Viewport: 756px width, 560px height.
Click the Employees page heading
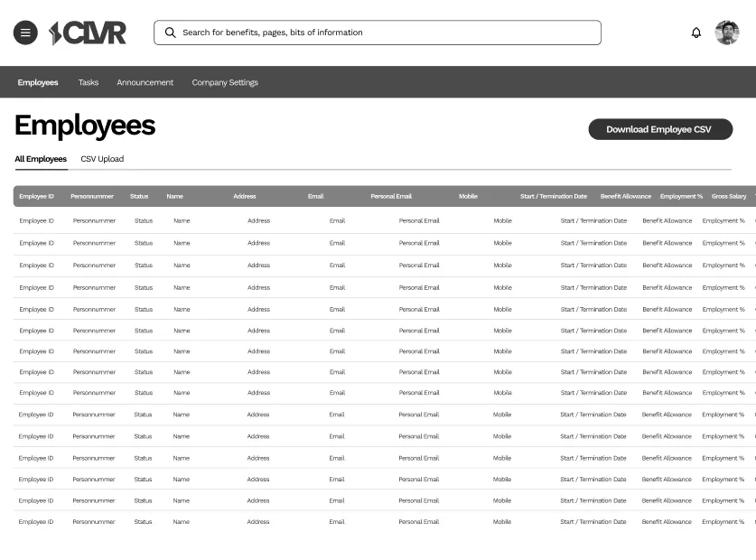pos(85,126)
